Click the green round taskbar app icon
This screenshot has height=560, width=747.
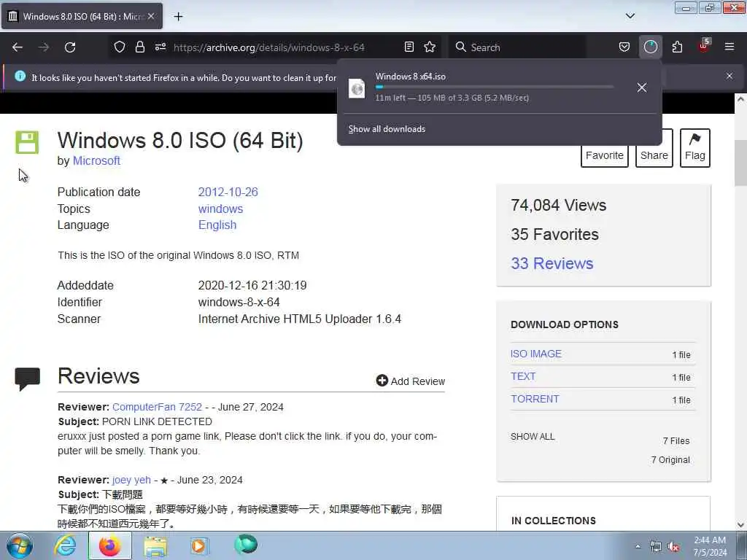246,545
